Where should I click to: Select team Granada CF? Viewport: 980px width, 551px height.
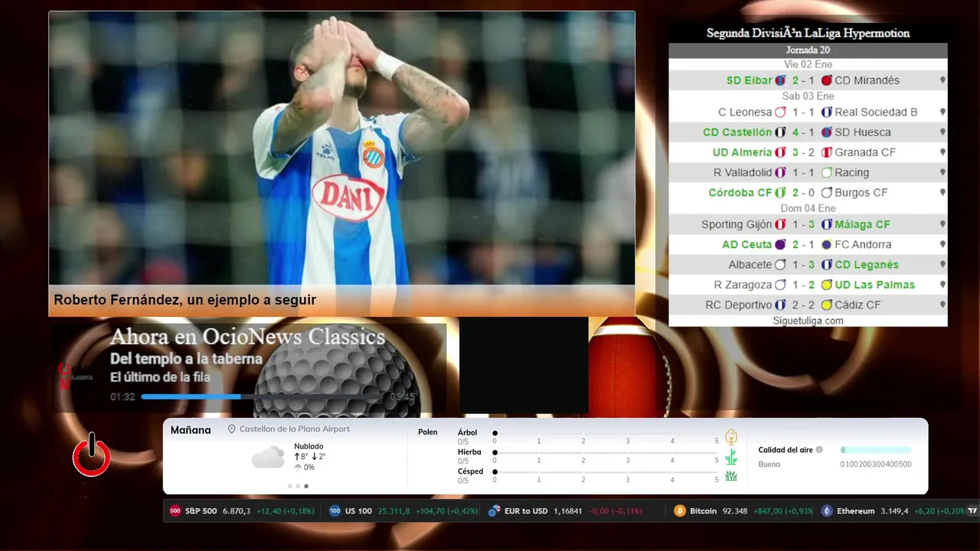(x=865, y=152)
